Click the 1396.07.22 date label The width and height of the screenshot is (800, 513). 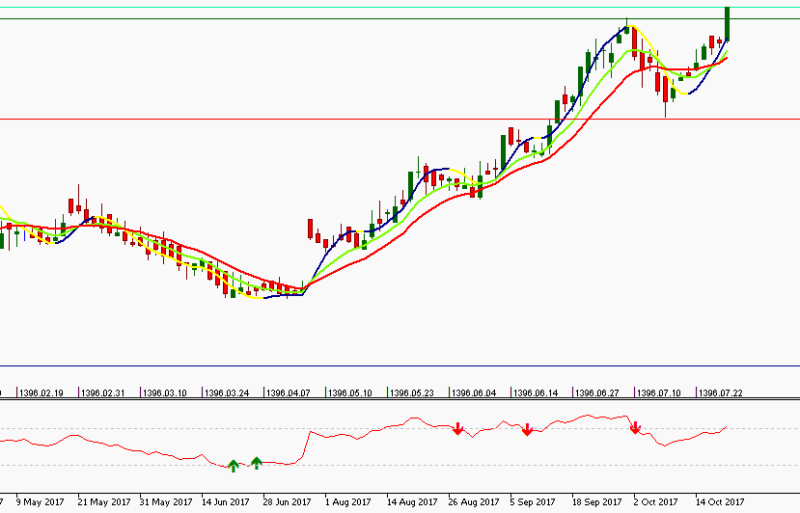(720, 393)
